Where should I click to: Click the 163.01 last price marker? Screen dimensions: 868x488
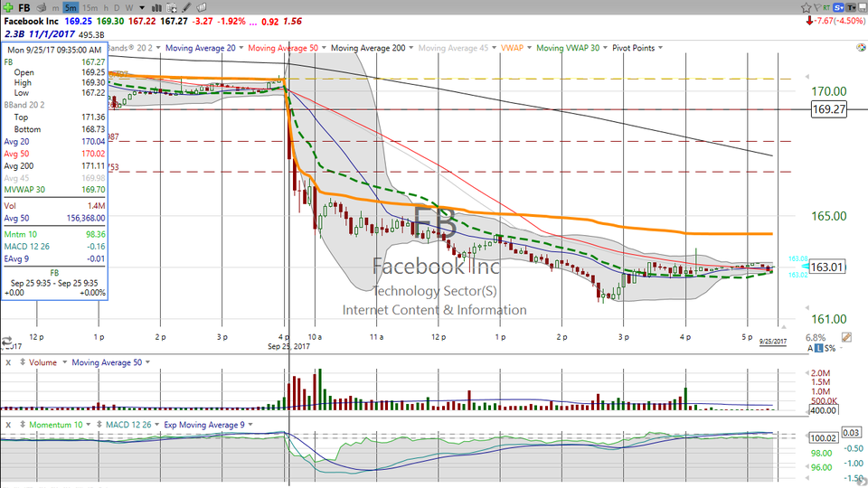827,267
